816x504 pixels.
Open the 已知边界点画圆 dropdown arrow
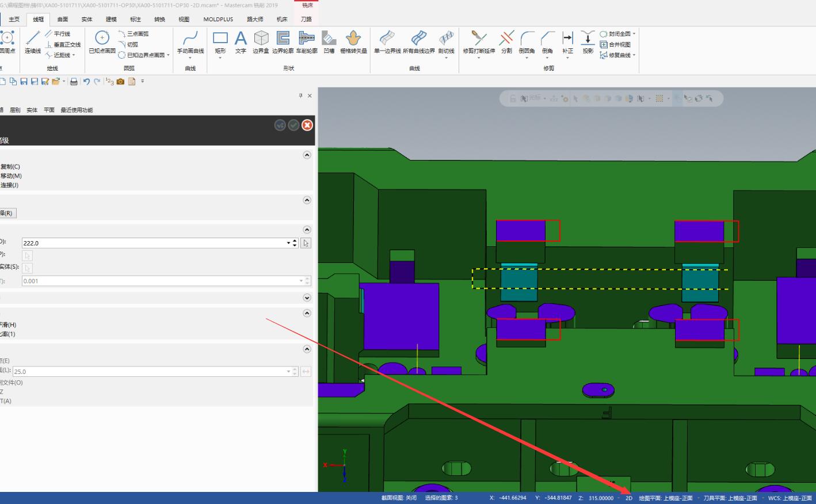click(168, 55)
